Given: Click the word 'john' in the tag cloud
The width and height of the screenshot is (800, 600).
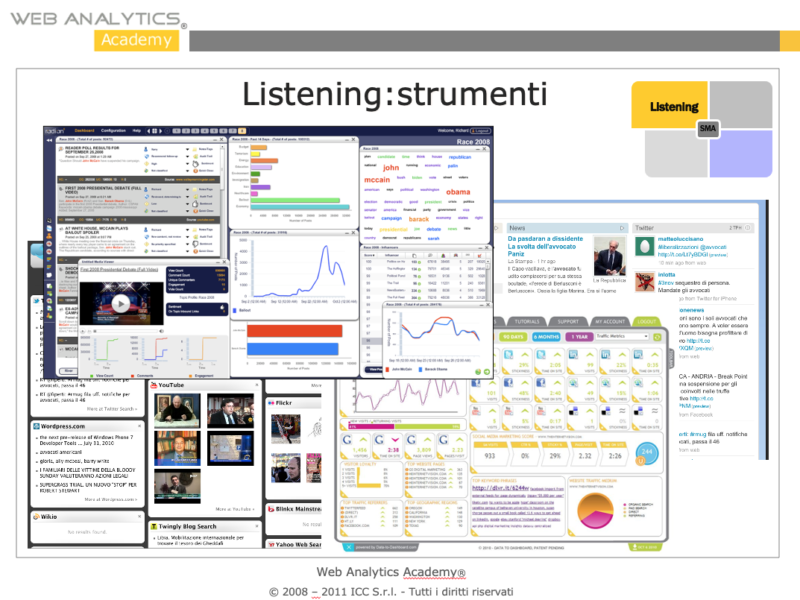Looking at the screenshot, I should pos(391,167).
